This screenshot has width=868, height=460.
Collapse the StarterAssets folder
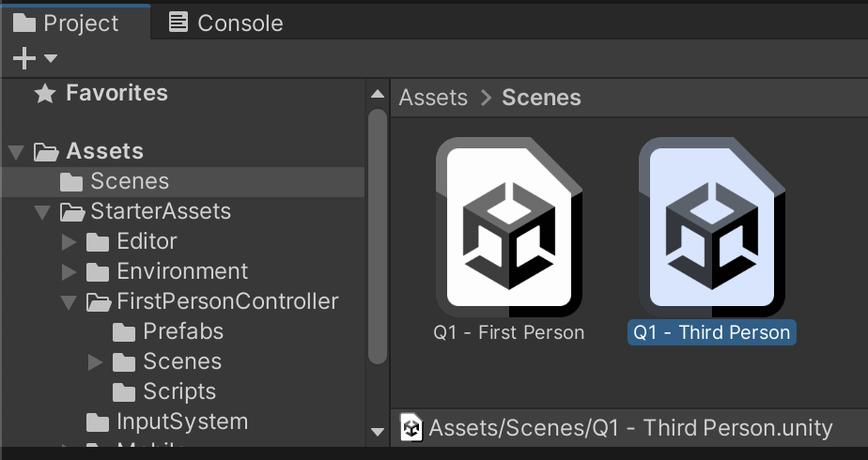coord(42,211)
